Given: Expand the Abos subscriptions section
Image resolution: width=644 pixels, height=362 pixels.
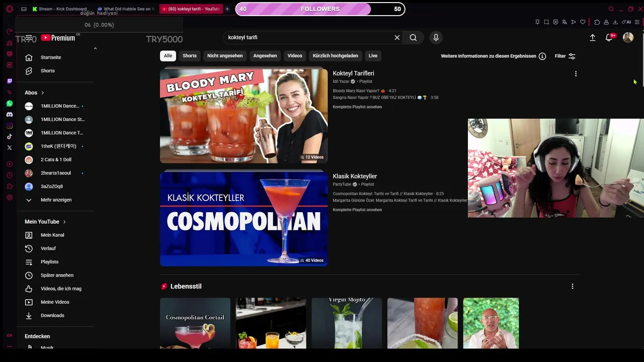Looking at the screenshot, I should pyautogui.click(x=34, y=93).
